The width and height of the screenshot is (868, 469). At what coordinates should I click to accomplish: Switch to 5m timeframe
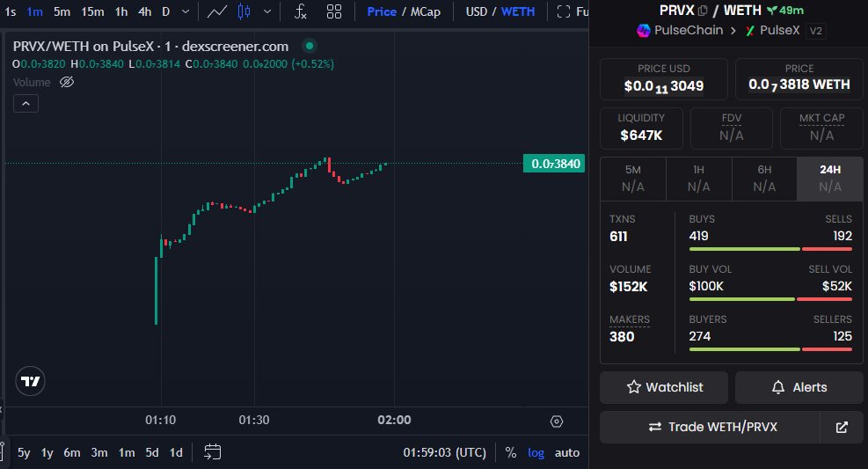(62, 11)
